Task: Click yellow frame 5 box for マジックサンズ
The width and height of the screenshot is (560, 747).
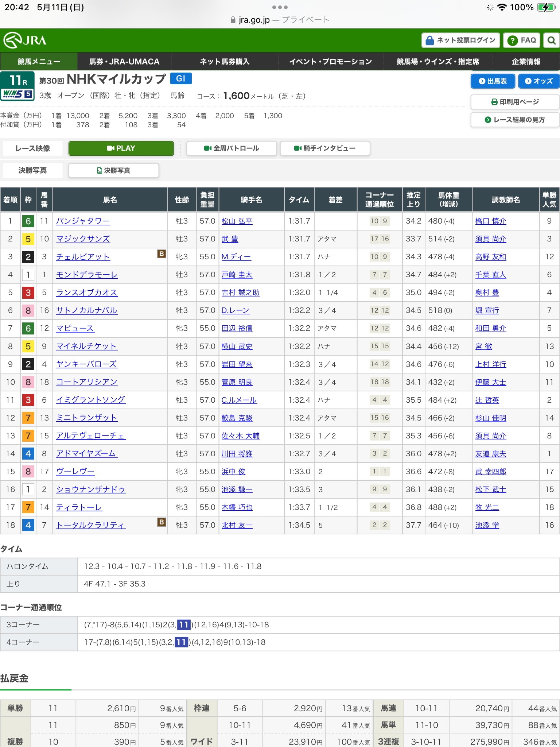Action: tap(28, 239)
